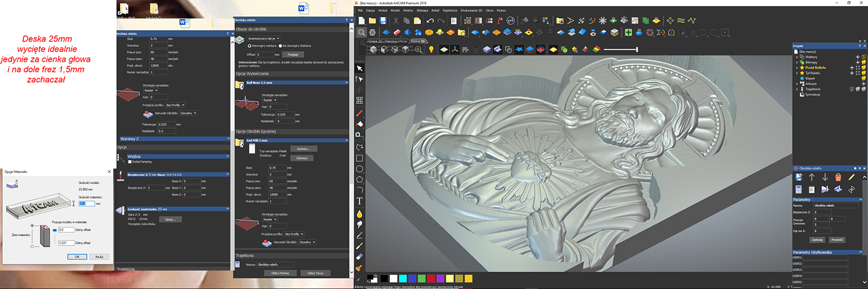This screenshot has height=289, width=868.
Task: Click the Undo arrow icon
Action: [x=430, y=21]
